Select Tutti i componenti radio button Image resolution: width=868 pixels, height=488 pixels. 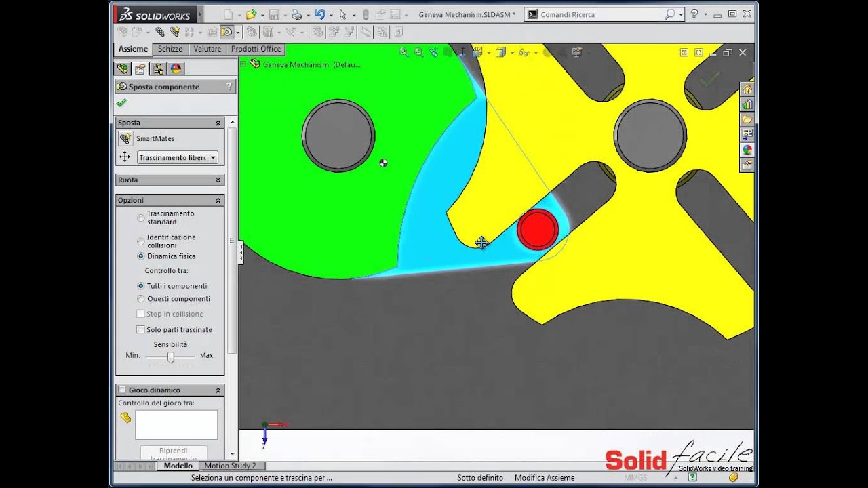141,286
